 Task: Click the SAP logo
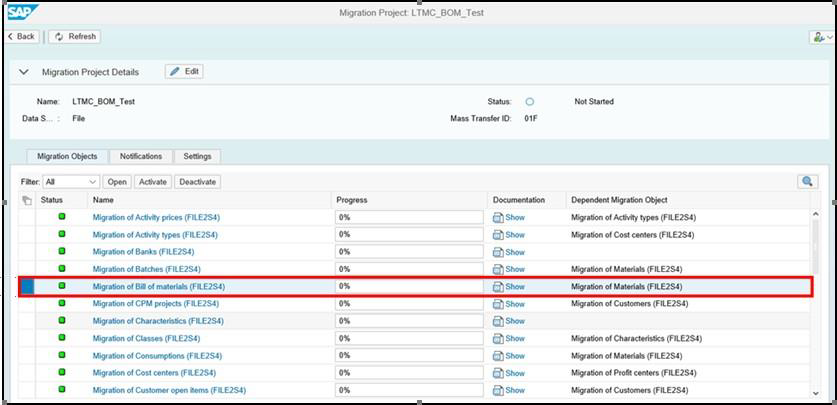pyautogui.click(x=22, y=12)
